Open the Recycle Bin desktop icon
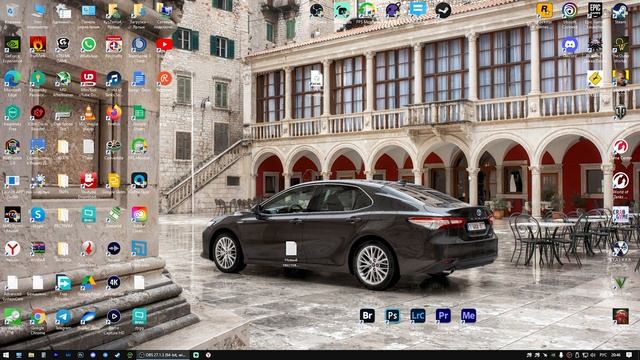Image resolution: width=640 pixels, height=360 pixels. [x=12, y=11]
